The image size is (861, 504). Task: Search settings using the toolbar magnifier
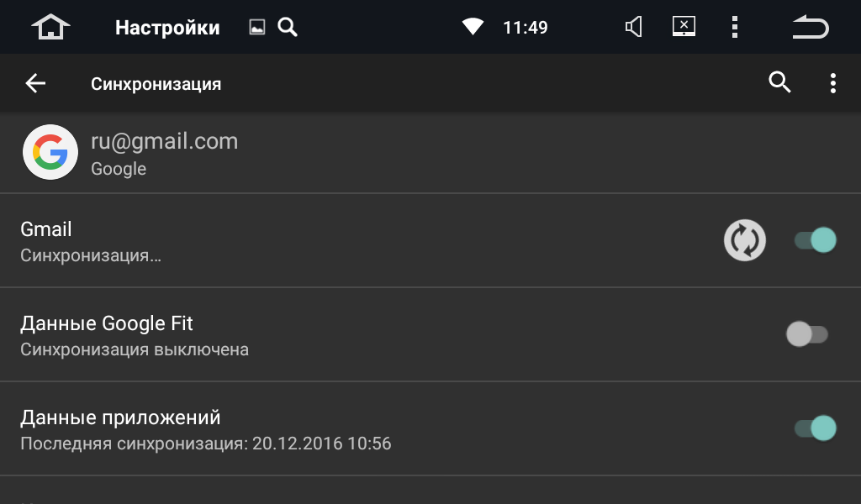coord(779,83)
